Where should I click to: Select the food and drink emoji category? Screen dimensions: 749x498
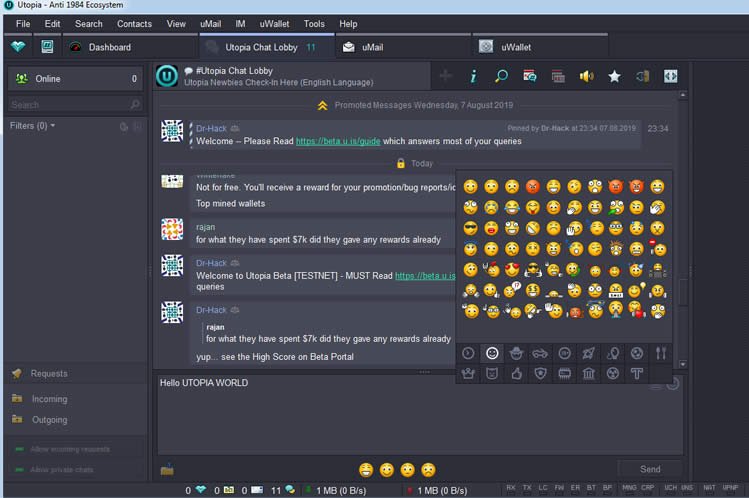click(x=661, y=353)
